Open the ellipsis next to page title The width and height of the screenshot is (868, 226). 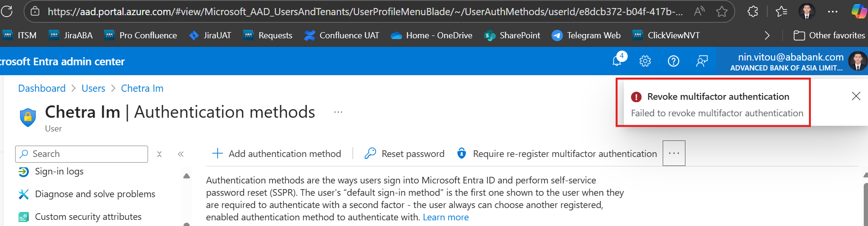pos(338,112)
